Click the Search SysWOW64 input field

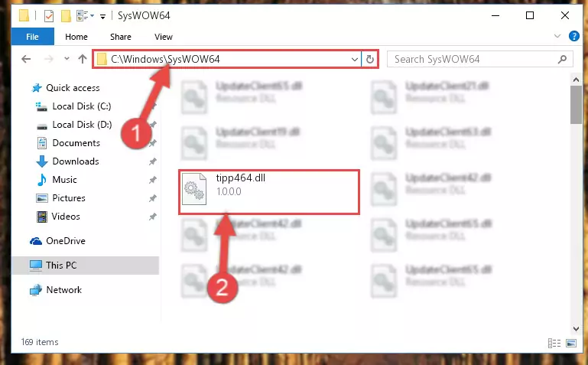[x=474, y=59]
